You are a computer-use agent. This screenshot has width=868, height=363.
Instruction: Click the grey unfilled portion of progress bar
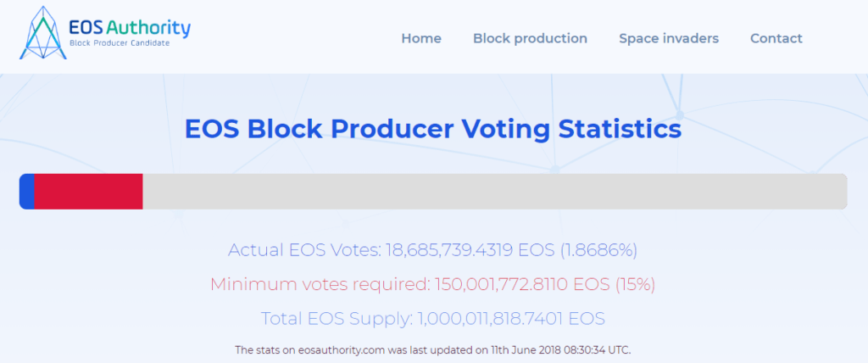[x=495, y=191]
